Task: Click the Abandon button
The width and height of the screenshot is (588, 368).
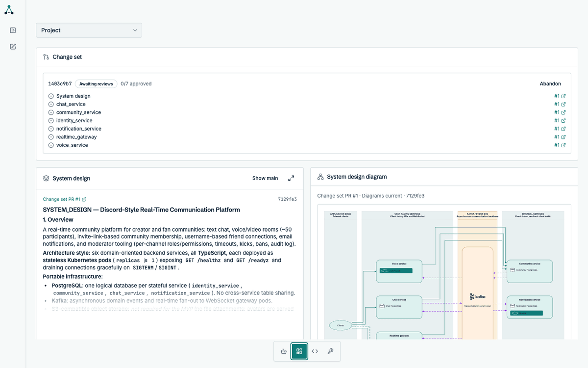Action: [x=550, y=84]
